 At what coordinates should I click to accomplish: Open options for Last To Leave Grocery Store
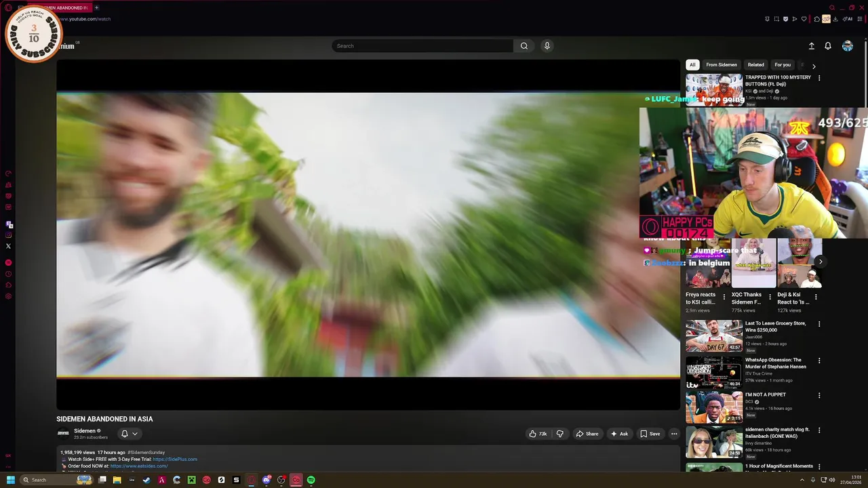(x=819, y=324)
